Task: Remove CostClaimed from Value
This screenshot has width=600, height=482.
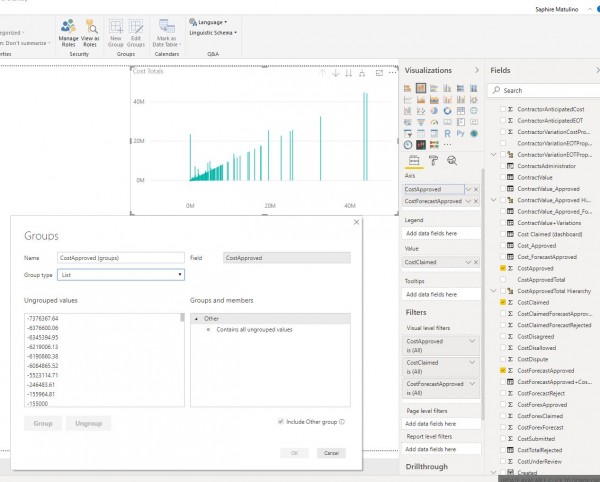Action: coord(476,262)
